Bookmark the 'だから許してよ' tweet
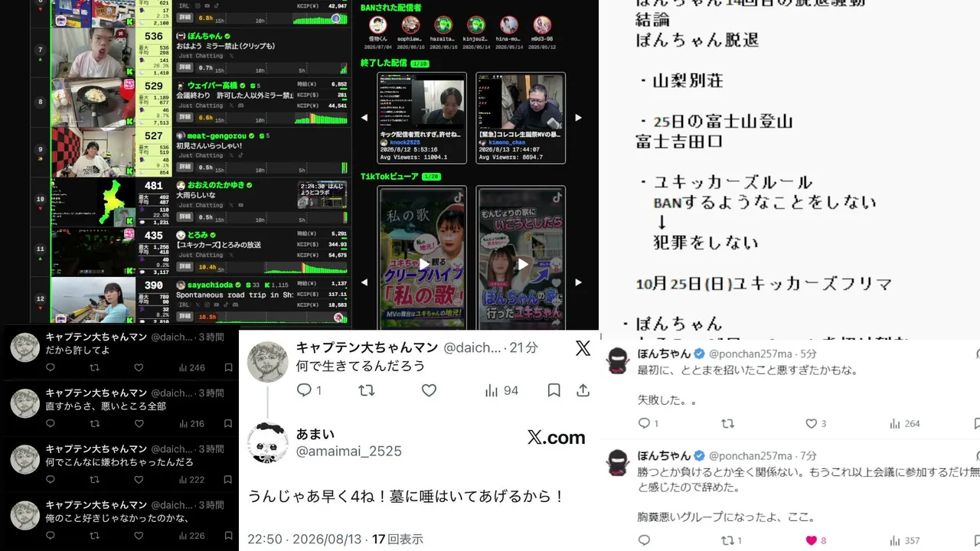This screenshot has width=980, height=551. point(228,368)
